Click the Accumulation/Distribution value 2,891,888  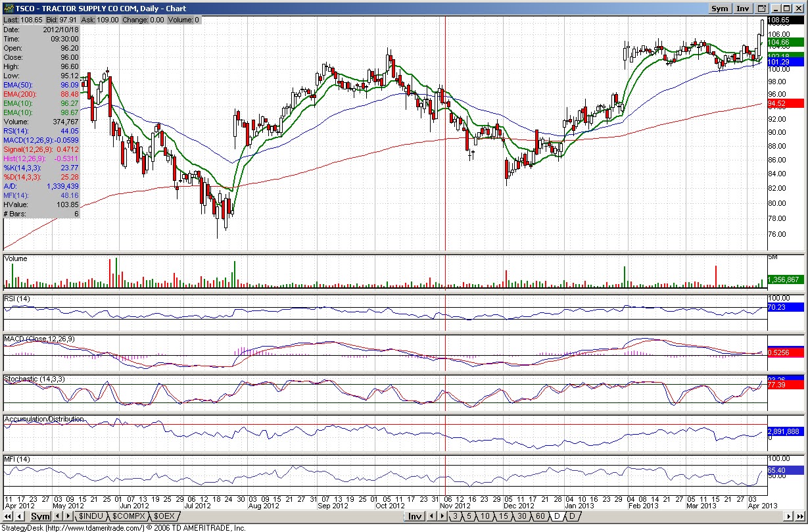click(786, 431)
